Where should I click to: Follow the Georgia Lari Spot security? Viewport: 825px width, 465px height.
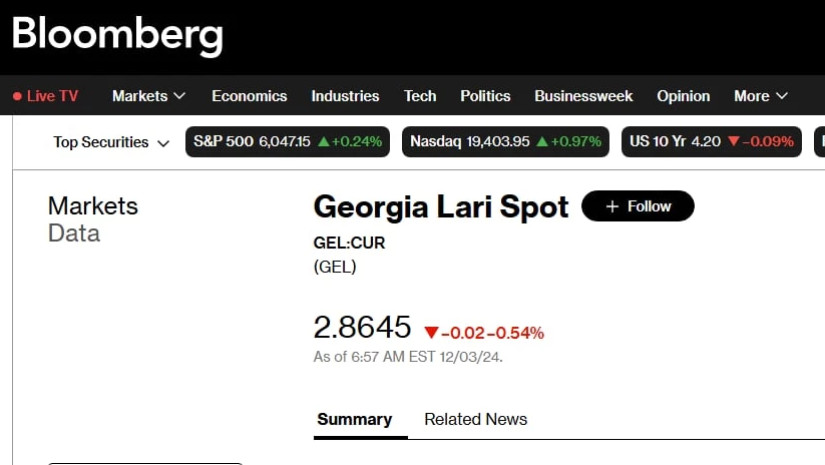(638, 206)
